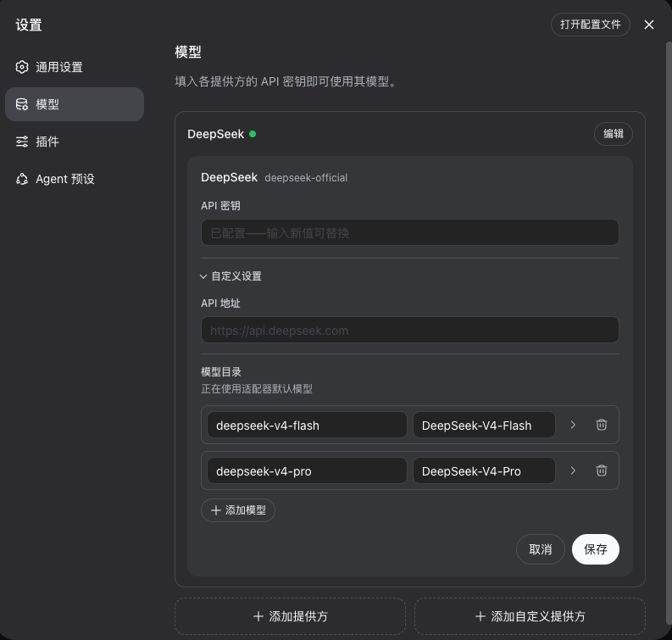Click the sliders icon beside 插件
Image resolution: width=672 pixels, height=640 pixels.
tap(22, 142)
